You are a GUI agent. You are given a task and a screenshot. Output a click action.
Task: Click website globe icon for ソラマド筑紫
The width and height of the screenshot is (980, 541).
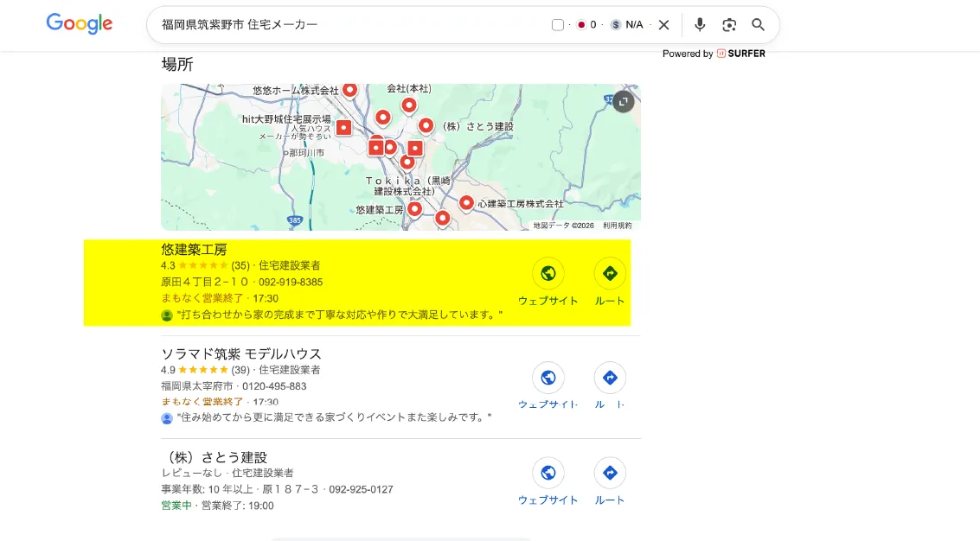(548, 378)
